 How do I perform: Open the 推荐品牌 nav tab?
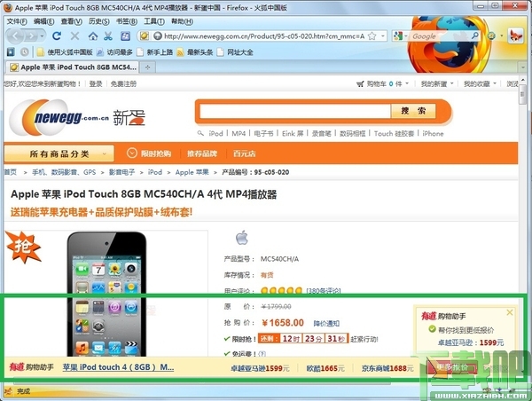202,153
